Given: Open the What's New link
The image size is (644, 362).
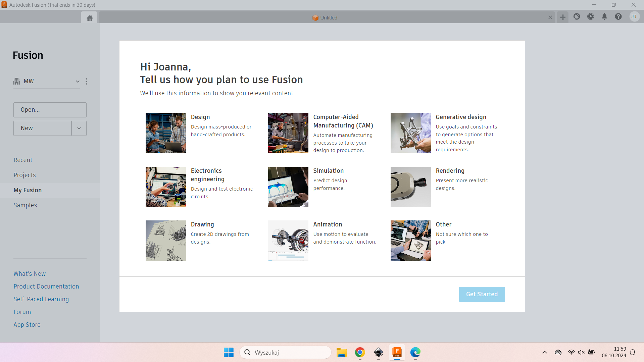Looking at the screenshot, I should [30, 274].
